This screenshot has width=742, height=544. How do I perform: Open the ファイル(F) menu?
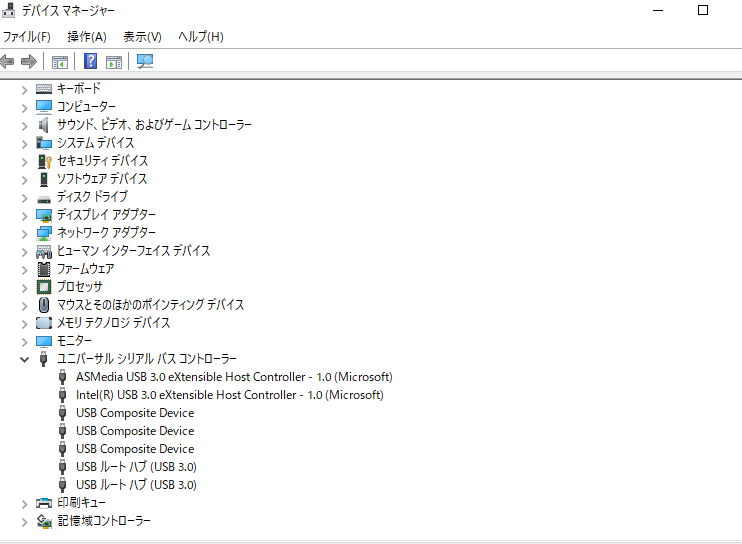pyautogui.click(x=26, y=36)
